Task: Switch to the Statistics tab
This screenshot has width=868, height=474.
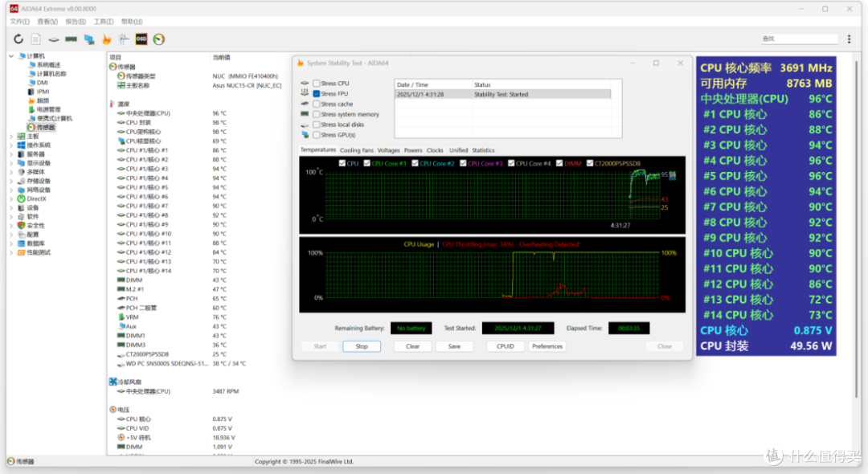Action: [x=483, y=150]
